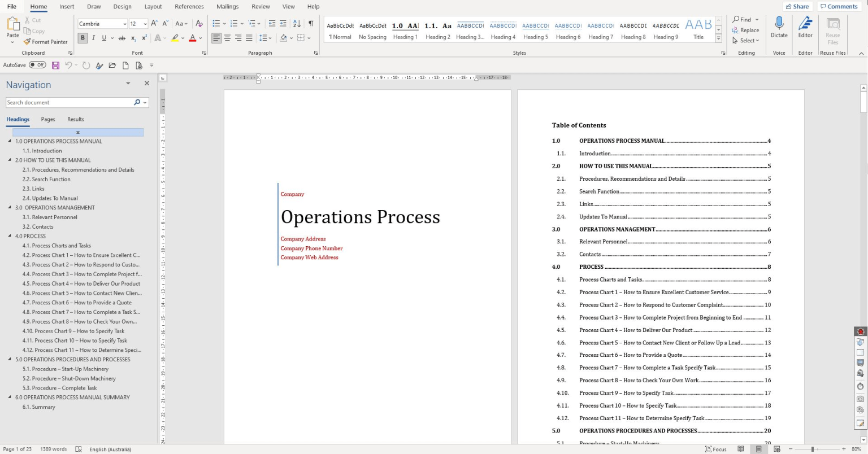Click the Save icon in quick access toolbar
The width and height of the screenshot is (868, 454).
[x=55, y=66]
